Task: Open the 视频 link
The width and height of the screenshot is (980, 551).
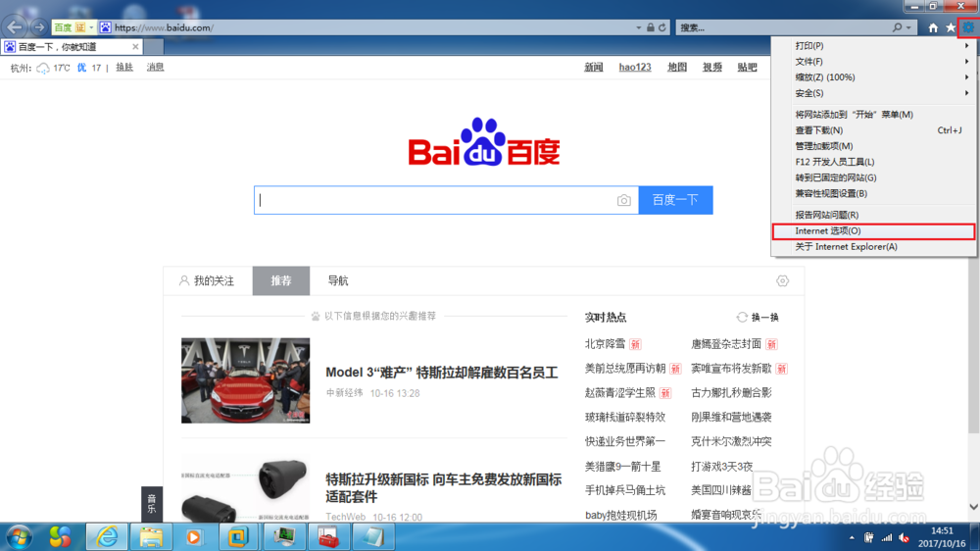Action: click(x=711, y=67)
